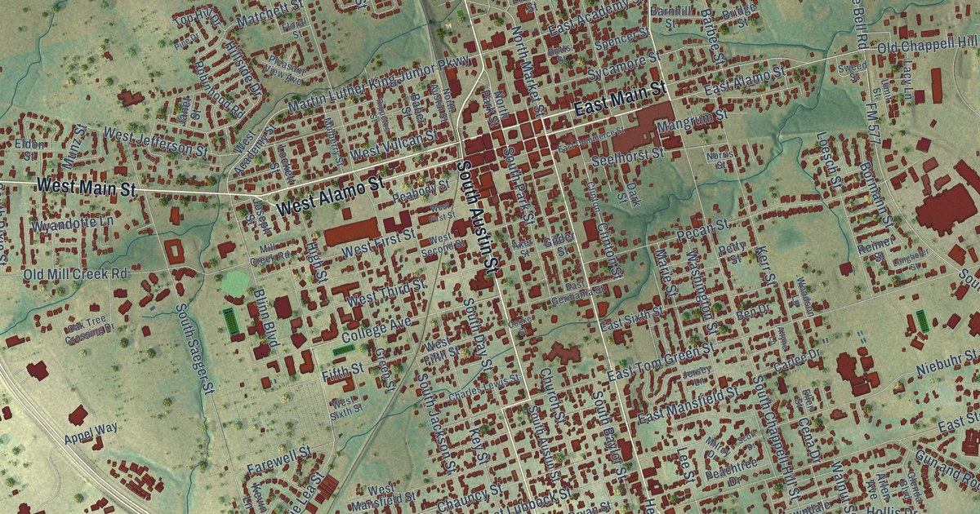This screenshot has width=980, height=514.
Task: Select the Old Mill Creek Rd label
Action: coord(75,274)
